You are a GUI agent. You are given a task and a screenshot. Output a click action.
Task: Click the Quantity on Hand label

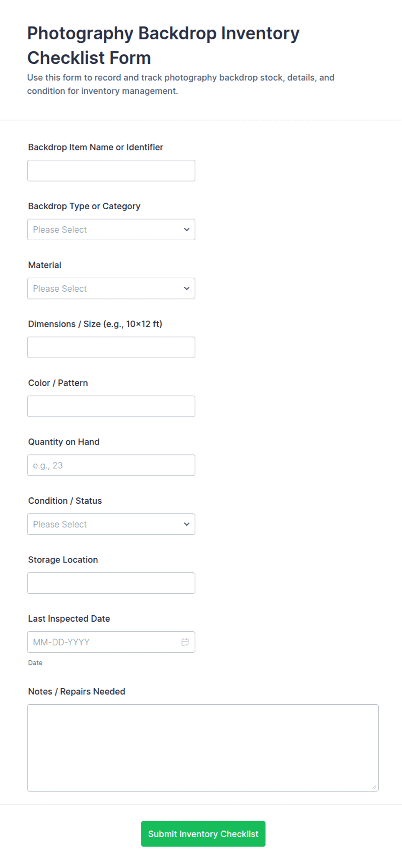[x=64, y=442]
